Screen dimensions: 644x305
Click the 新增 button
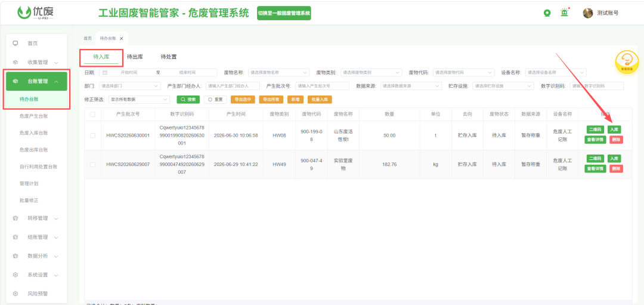(x=295, y=100)
